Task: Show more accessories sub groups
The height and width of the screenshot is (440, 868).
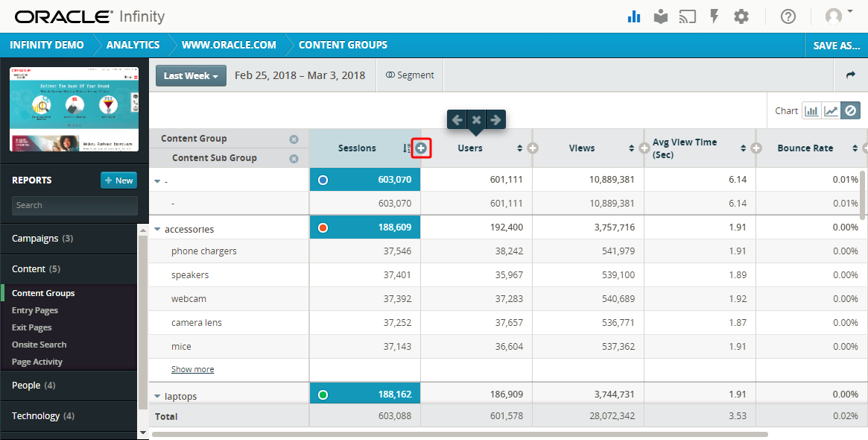Action: coord(193,369)
